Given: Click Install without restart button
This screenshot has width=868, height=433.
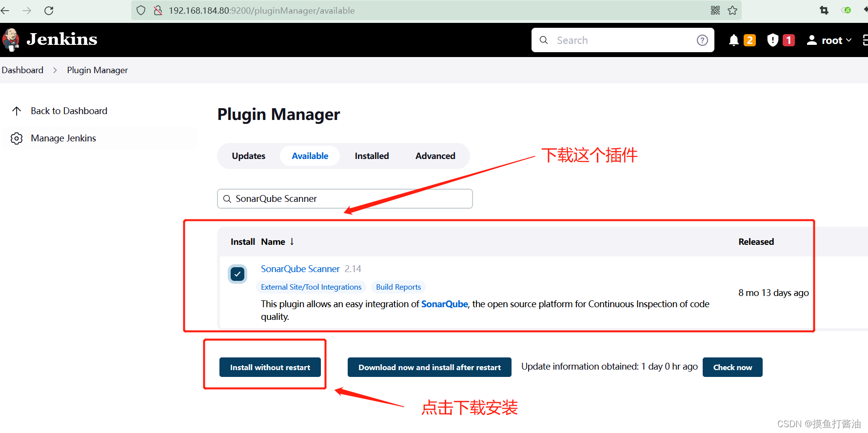Looking at the screenshot, I should point(270,367).
